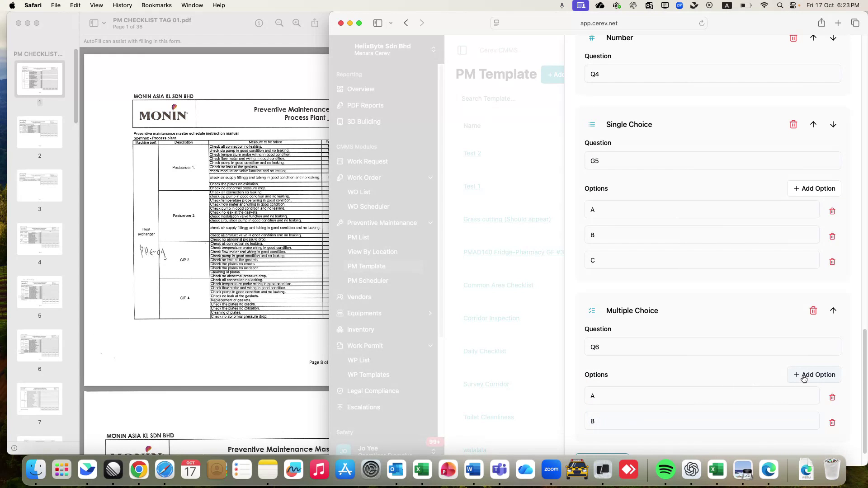
Task: Open the History menu
Action: click(x=122, y=5)
